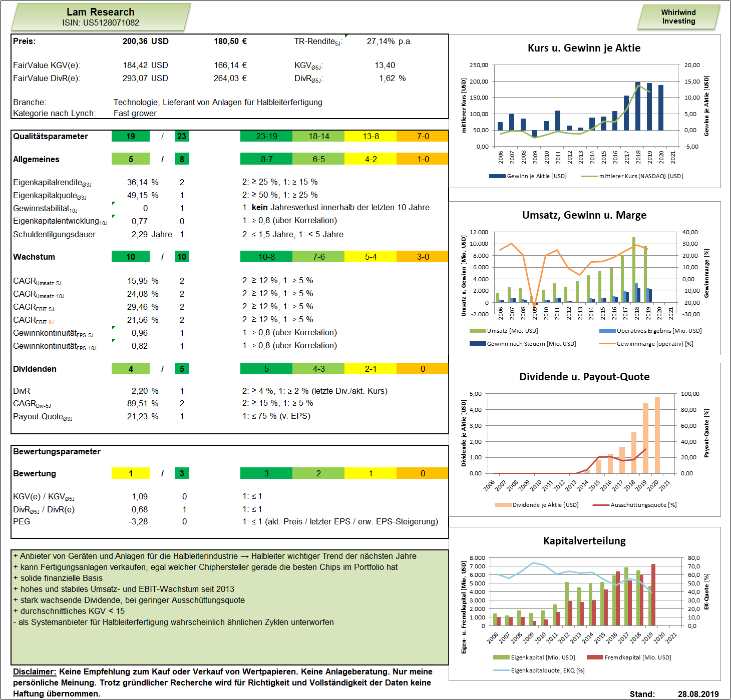Click the Dividende u. Payout-Quote chart title
731x700 pixels.
[x=584, y=377]
